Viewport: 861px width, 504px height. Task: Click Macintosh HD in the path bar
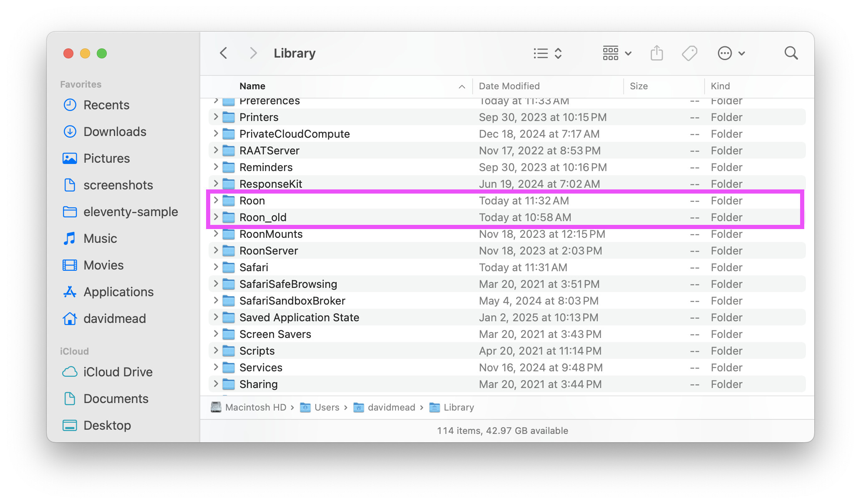click(249, 407)
